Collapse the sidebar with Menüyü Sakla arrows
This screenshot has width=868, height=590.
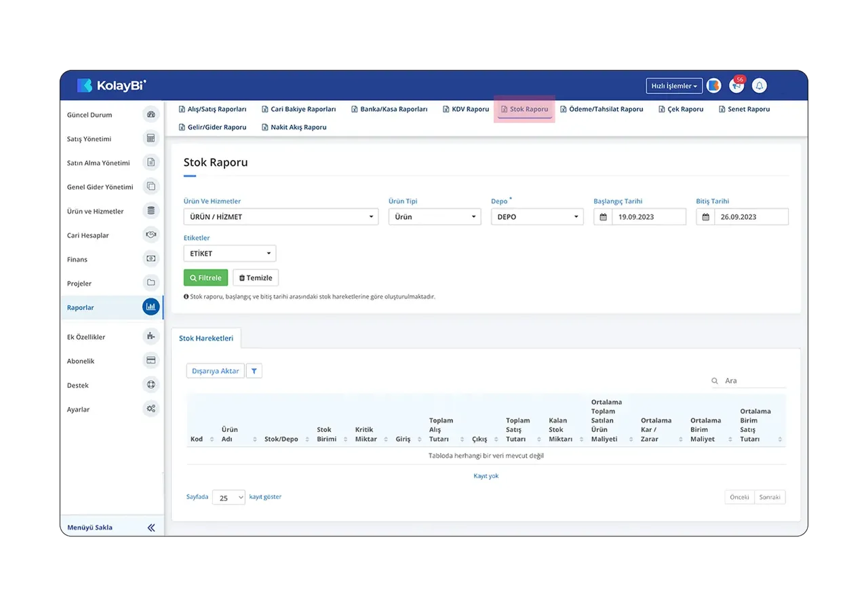coord(151,528)
